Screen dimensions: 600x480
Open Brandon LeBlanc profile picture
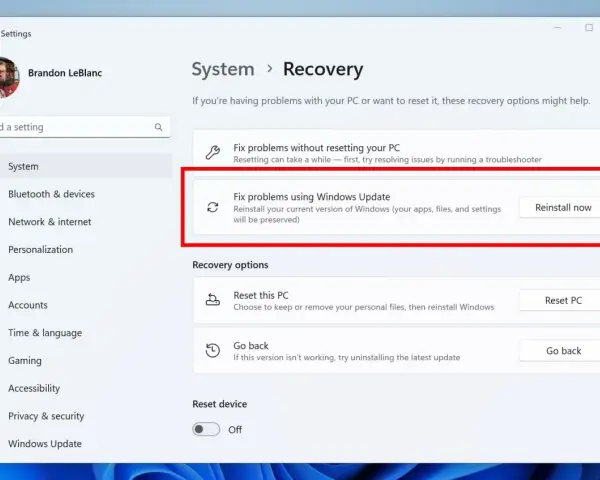pyautogui.click(x=8, y=78)
